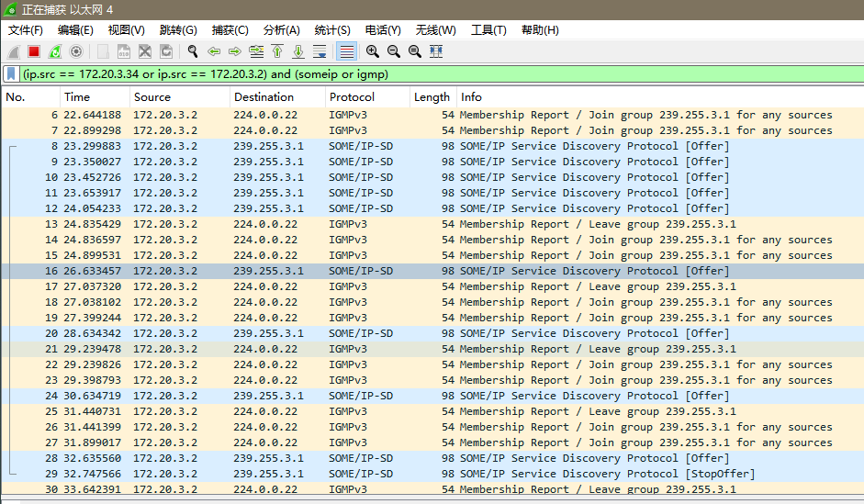864x504 pixels.
Task: Zoom out the packet text
Action: [393, 51]
